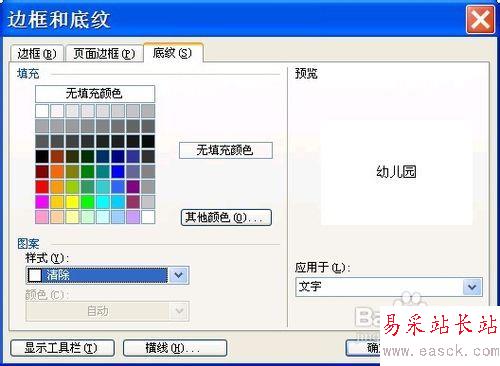
Task: Click the wide 无填充颜色 button heading the palette
Action: point(95,94)
